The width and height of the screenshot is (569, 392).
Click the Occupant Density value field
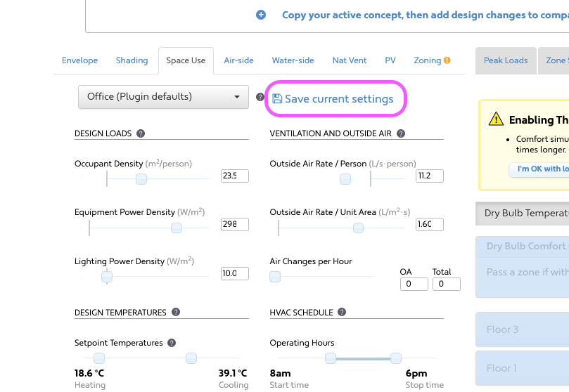tap(235, 176)
